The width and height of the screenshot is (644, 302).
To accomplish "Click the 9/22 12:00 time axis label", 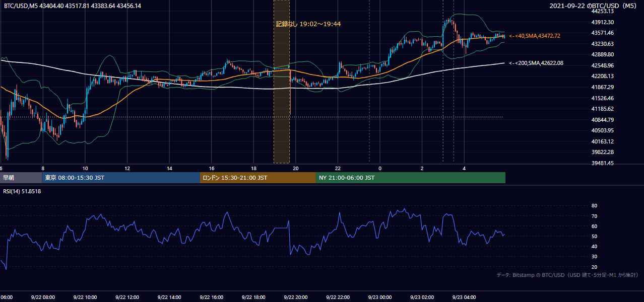I will point(127,297).
